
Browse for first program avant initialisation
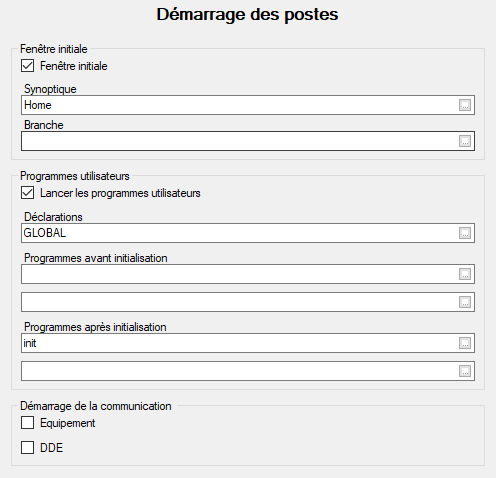(465, 274)
